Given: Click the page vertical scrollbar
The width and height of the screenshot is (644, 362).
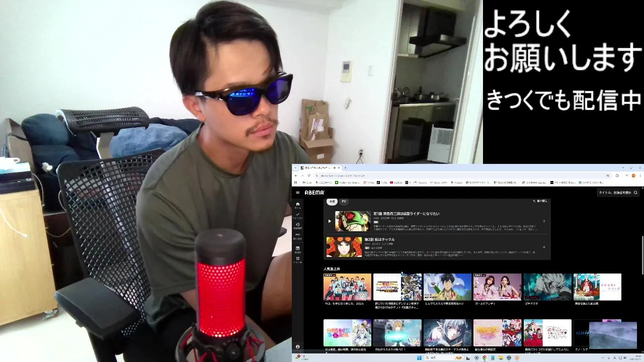Looking at the screenshot, I should (x=642, y=255).
